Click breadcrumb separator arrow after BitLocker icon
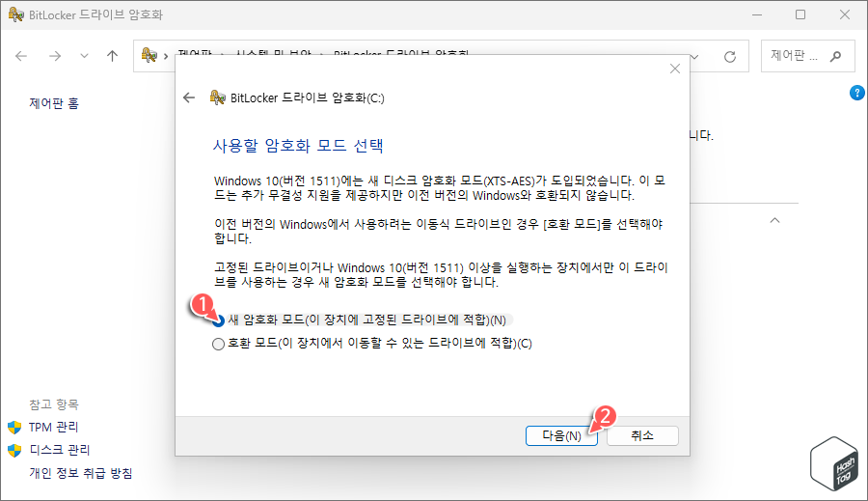The image size is (868, 501). (x=166, y=56)
